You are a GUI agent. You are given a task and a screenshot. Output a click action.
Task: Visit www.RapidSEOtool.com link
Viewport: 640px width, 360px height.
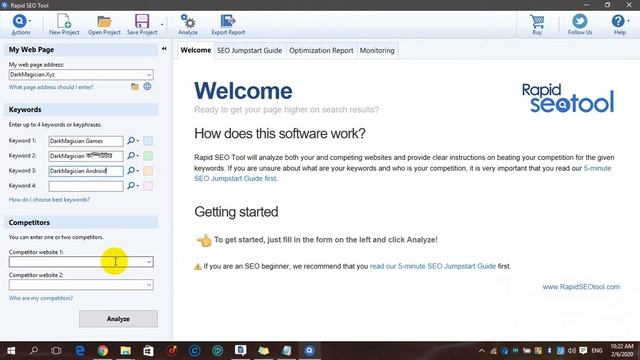pyautogui.click(x=581, y=287)
